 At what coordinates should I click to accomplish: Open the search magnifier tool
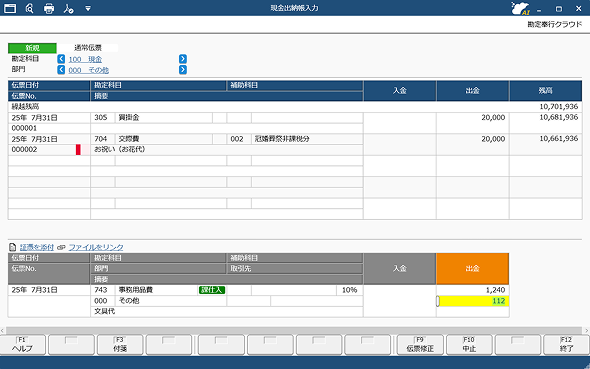29,8
